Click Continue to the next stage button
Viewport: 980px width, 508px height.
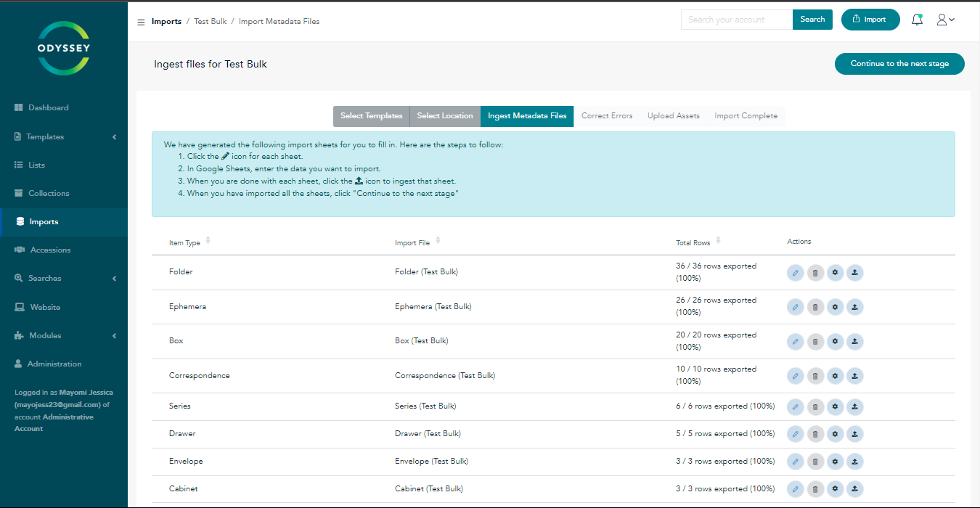coord(899,64)
